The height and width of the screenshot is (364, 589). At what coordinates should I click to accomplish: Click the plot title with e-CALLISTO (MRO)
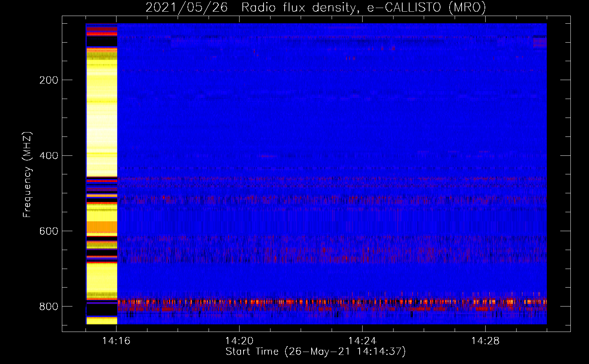click(x=316, y=7)
